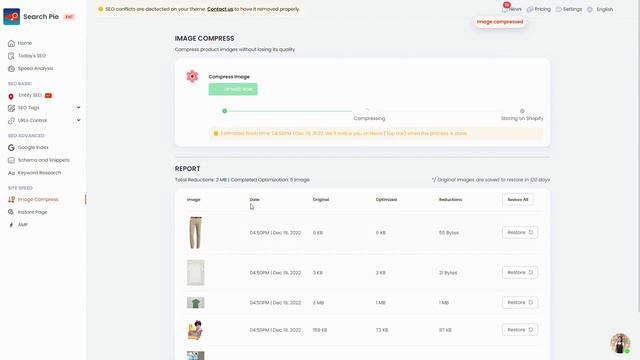Click the khaki pants thumbnail

(196, 233)
